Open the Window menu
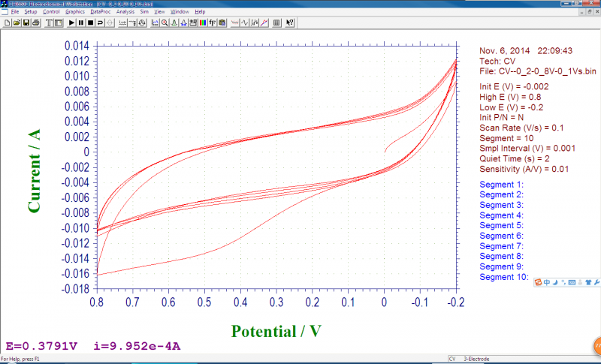 tap(180, 12)
